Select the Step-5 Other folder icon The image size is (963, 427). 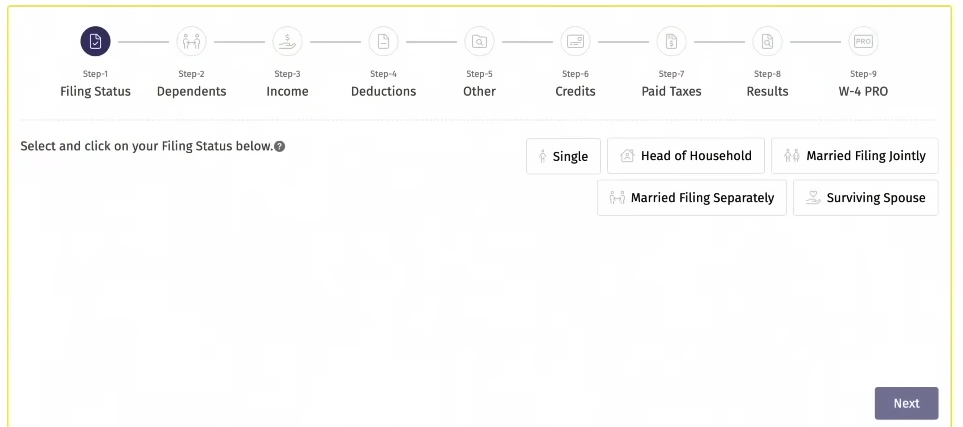479,42
